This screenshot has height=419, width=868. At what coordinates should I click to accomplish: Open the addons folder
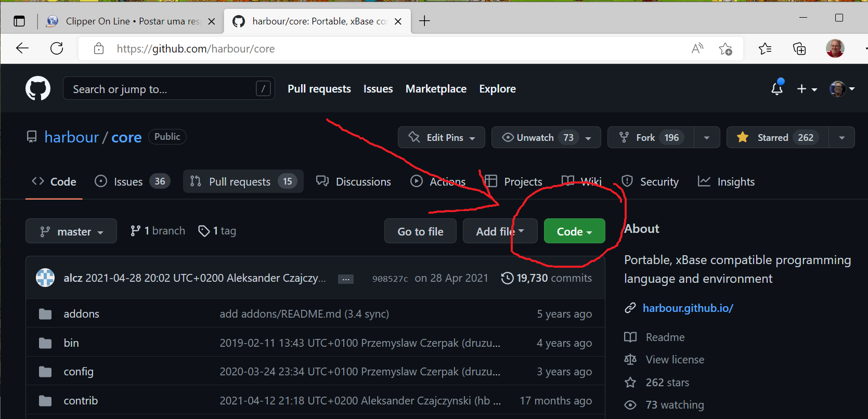[x=81, y=314]
